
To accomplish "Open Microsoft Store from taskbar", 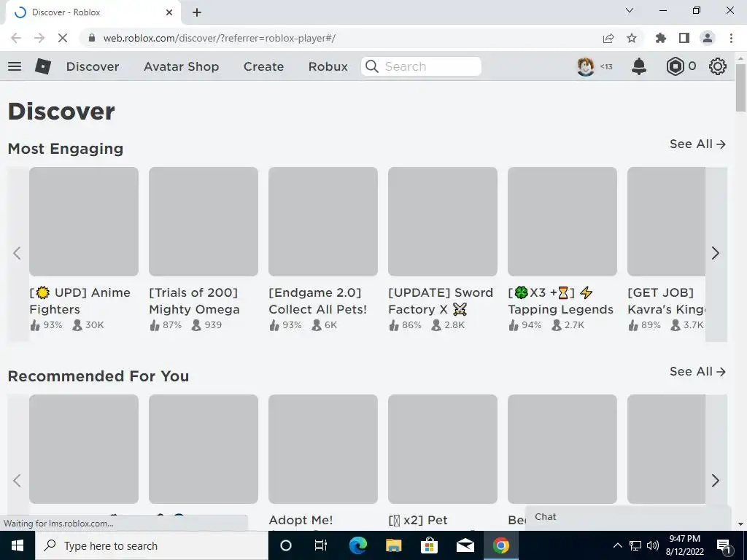I will pos(429,545).
